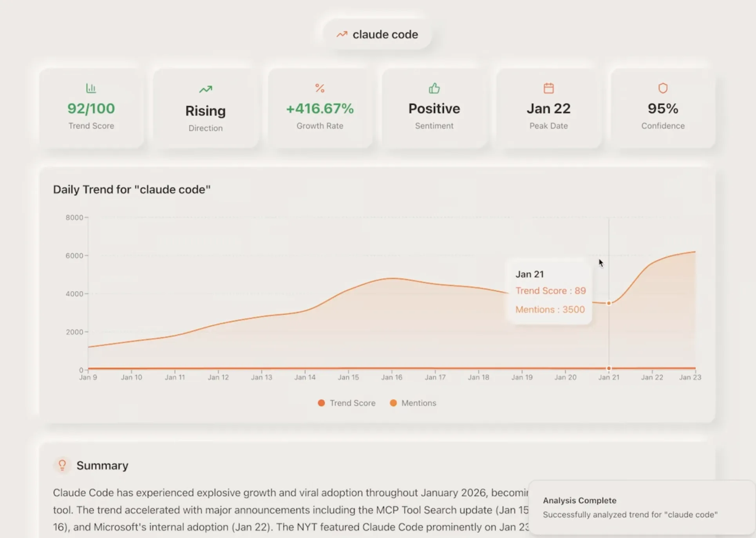Click the Jan 22 label on the x-axis

coord(652,377)
